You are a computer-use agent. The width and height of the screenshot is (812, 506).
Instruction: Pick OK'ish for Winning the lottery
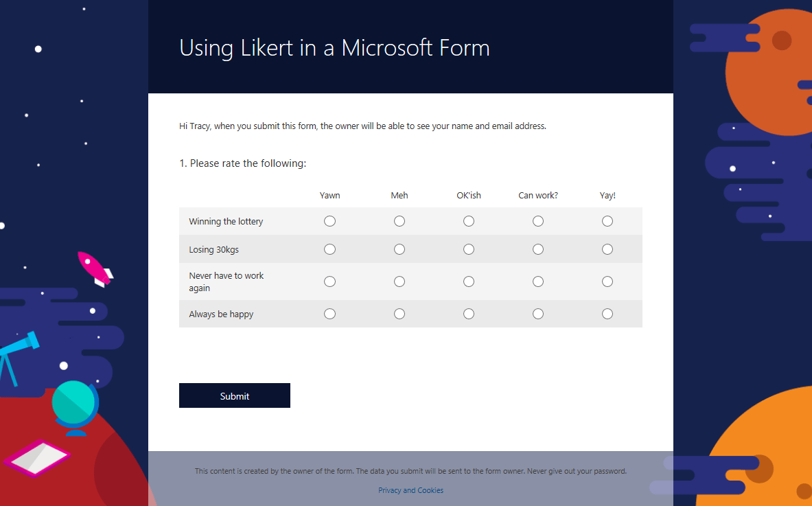pyautogui.click(x=469, y=221)
